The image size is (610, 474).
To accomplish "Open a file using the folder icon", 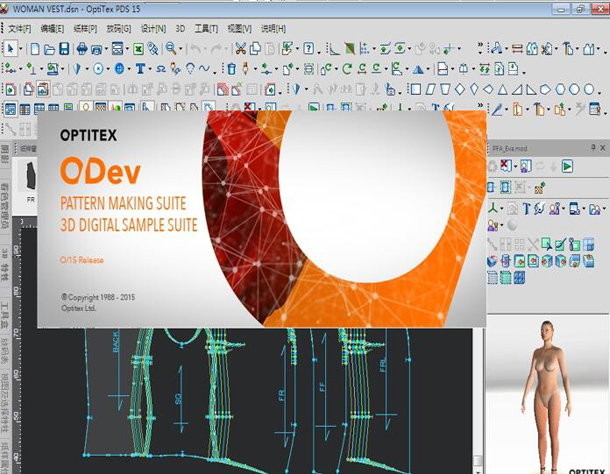I will (x=49, y=49).
